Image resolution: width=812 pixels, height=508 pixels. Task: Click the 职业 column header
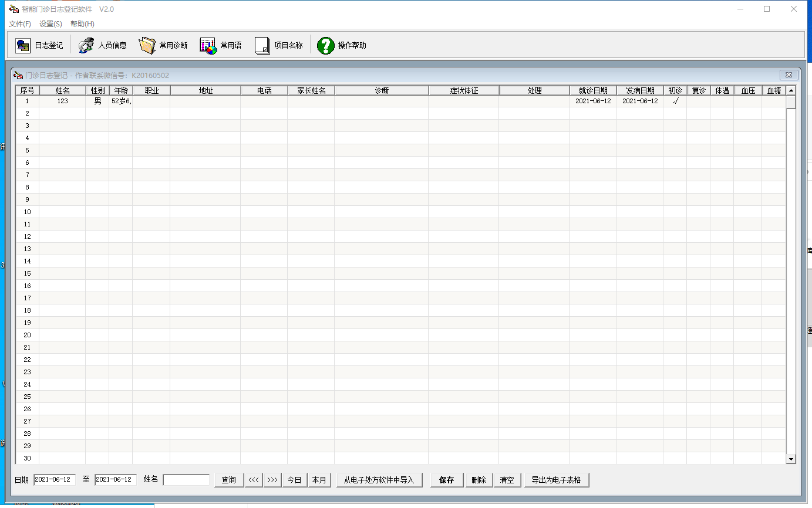tap(151, 90)
